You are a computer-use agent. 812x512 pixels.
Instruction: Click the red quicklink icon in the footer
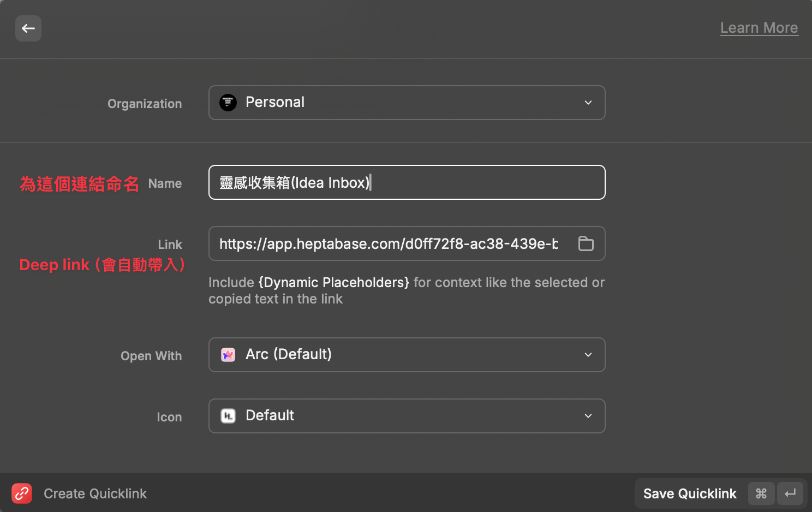(21, 493)
